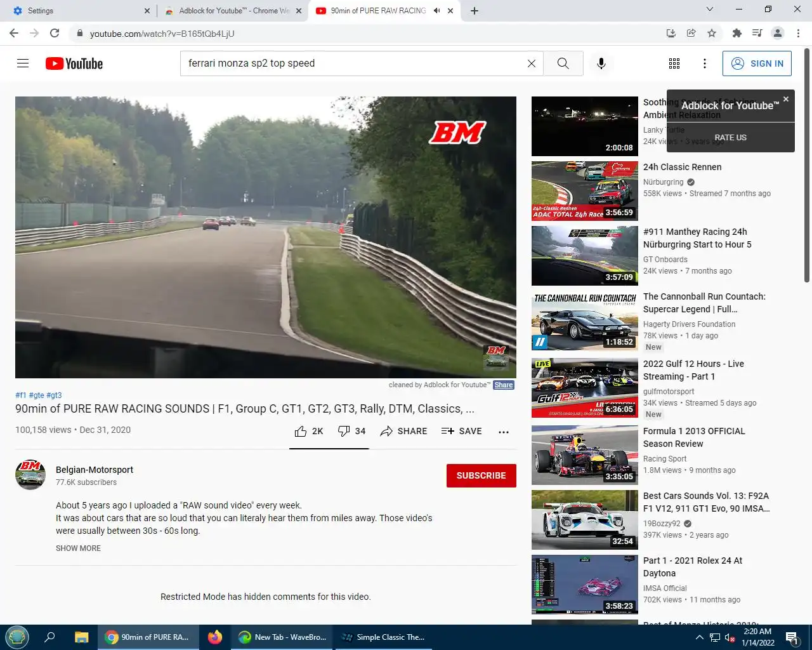Viewport: 812px width, 650px height.
Task: Open Part 1 - 2021 Rolex 24 thumbnail
Action: pyautogui.click(x=585, y=585)
